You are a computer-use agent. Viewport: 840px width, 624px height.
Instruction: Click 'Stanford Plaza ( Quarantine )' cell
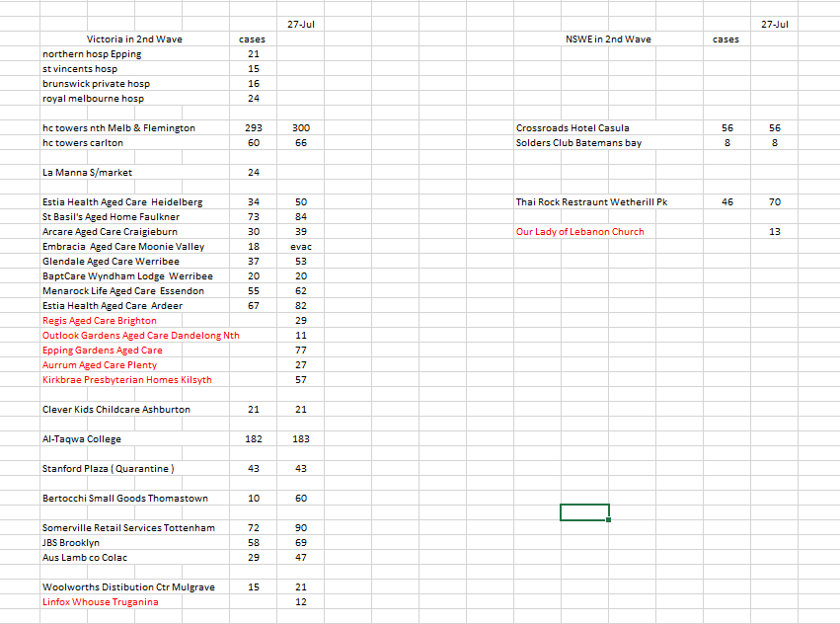109,469
